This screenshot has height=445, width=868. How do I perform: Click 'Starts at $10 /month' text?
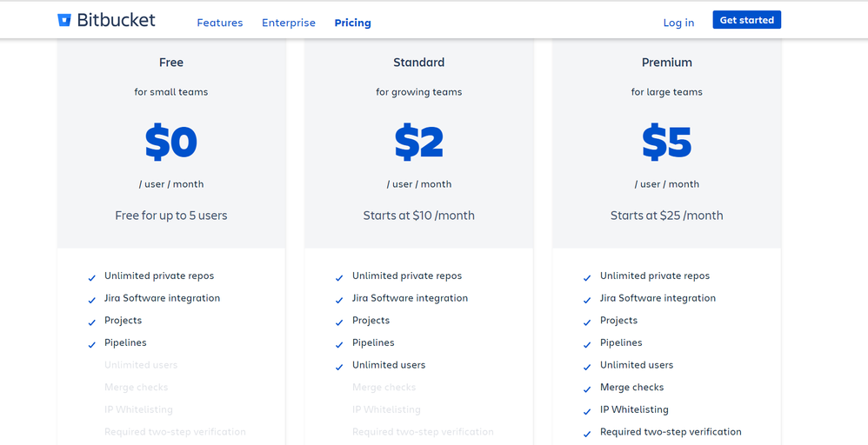[x=419, y=216]
